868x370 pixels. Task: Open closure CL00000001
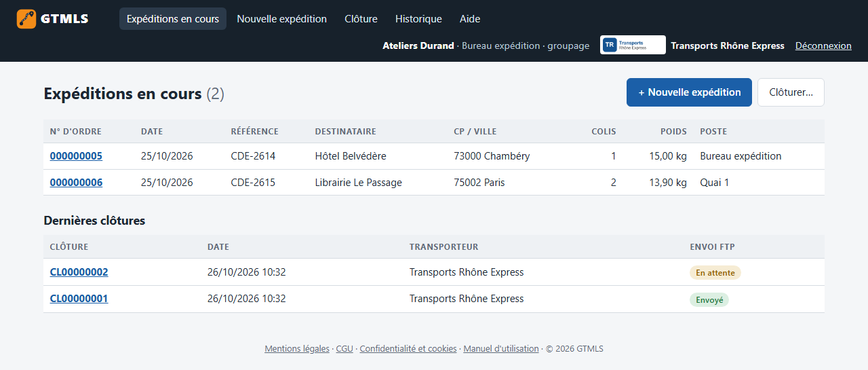79,299
